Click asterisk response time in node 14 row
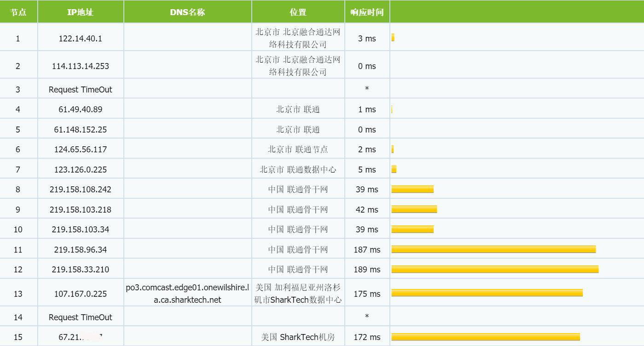Viewport: 644px width, 346px height. [x=367, y=316]
